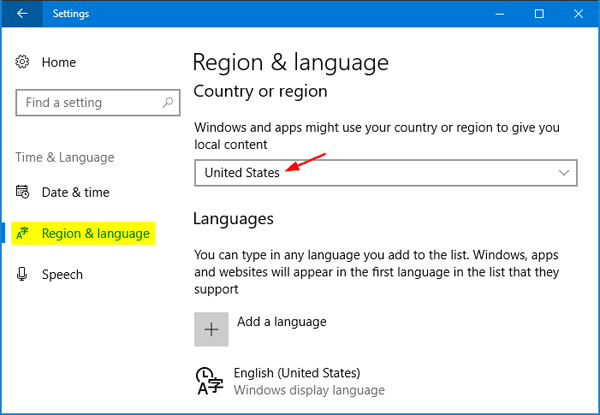Image resolution: width=600 pixels, height=415 pixels.
Task: Click the Home gear icon
Action: [x=23, y=62]
